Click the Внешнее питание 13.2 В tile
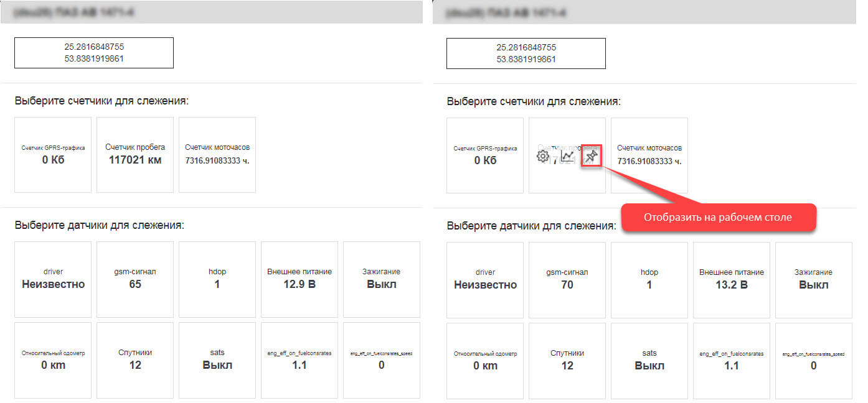The height and width of the screenshot is (403, 868). pyautogui.click(x=731, y=279)
